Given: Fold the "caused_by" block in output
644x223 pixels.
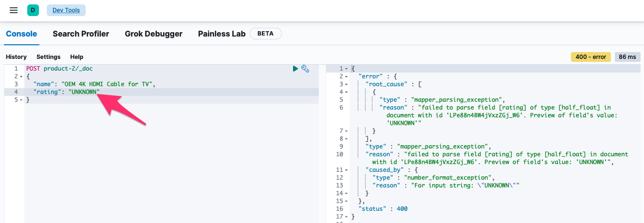Looking at the screenshot, I should click(346, 170).
